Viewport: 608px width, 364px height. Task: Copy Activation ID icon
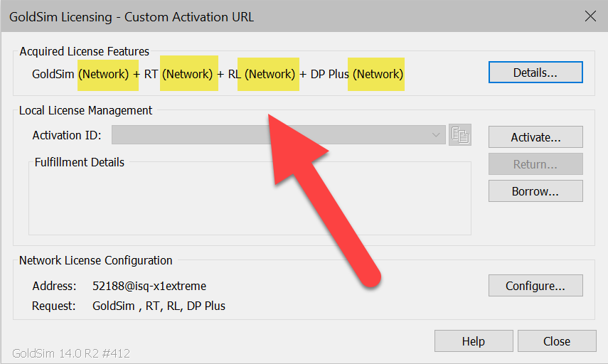click(460, 135)
